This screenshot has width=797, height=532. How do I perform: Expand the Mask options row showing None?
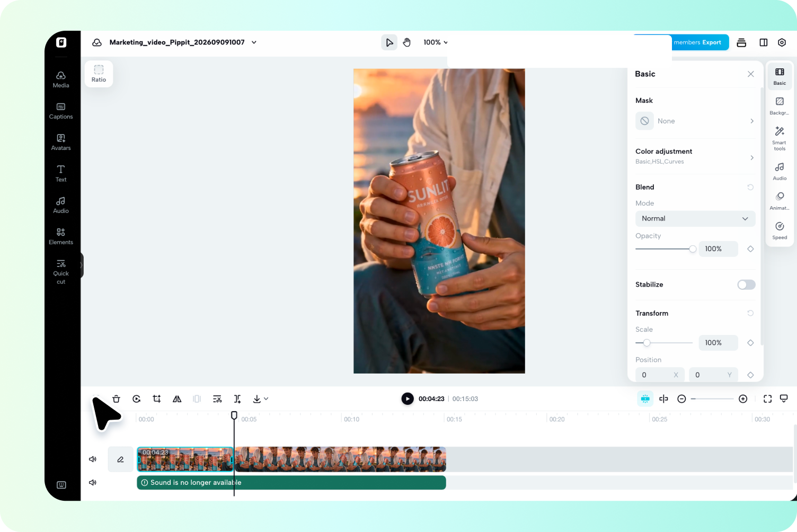[695, 121]
